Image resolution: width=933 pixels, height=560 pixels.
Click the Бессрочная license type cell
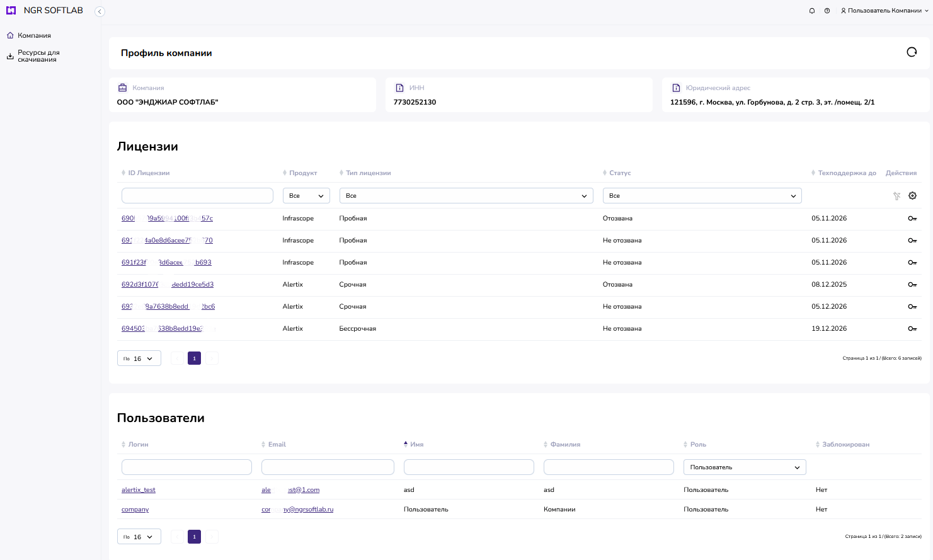click(x=357, y=329)
